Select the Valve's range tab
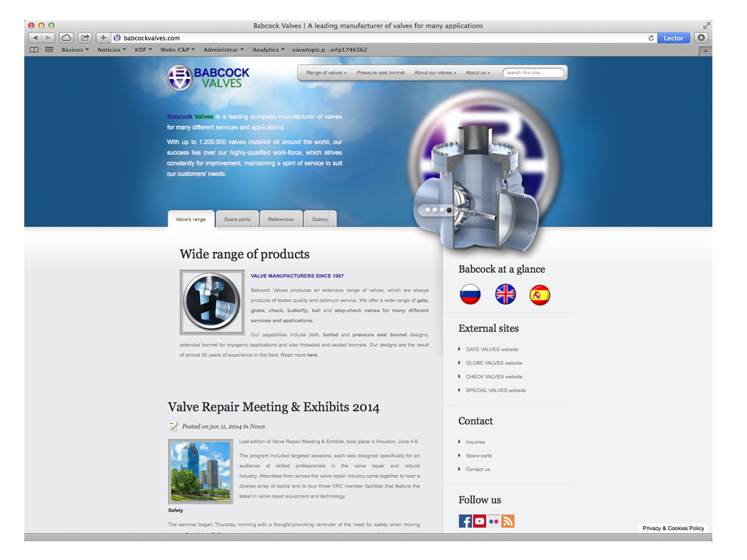This screenshot has height=560, width=747. pyautogui.click(x=190, y=219)
